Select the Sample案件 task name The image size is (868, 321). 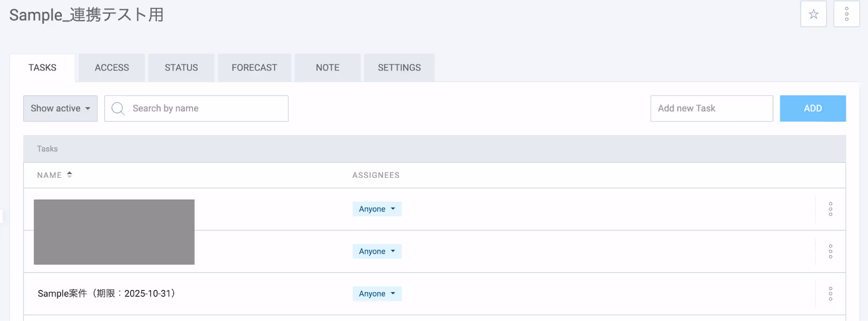point(106,293)
